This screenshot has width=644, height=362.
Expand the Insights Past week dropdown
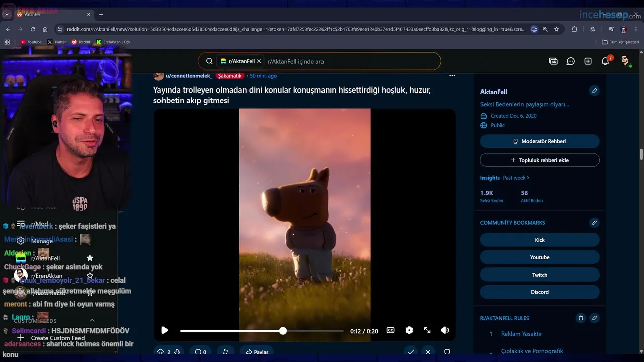coord(516,178)
